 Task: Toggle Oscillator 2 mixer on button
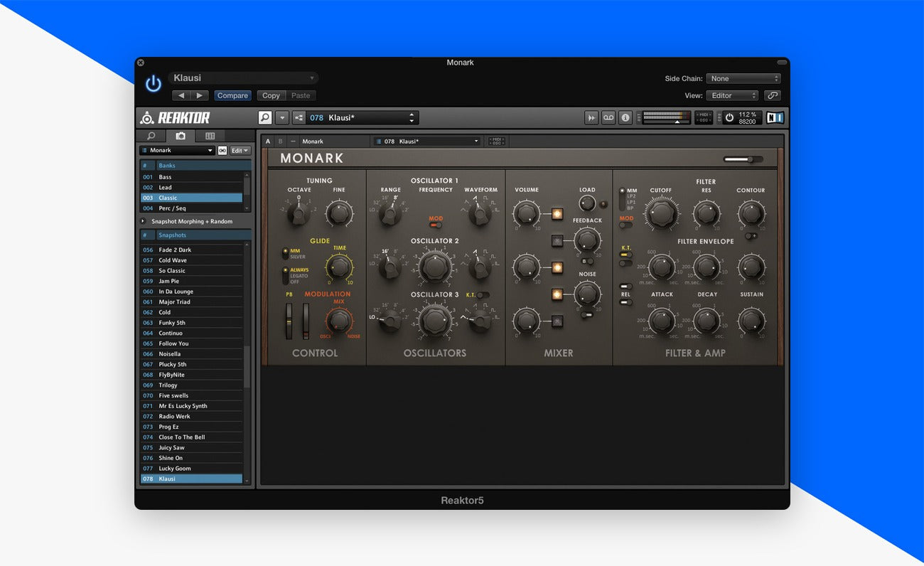[x=557, y=267]
